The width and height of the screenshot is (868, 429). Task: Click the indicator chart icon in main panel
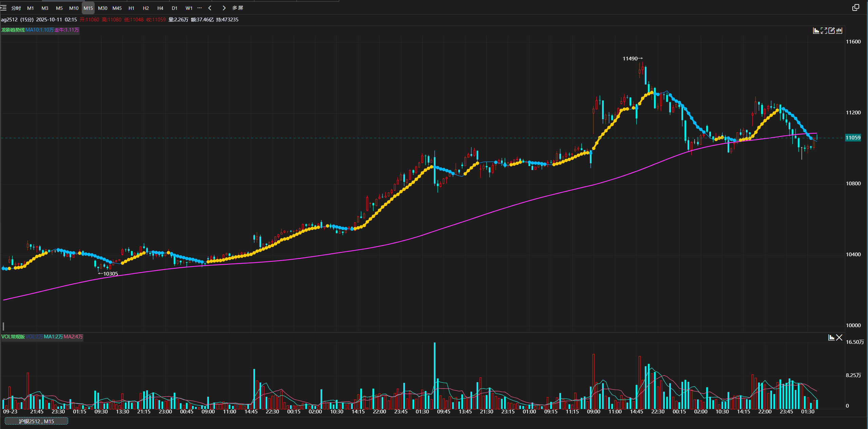[x=816, y=31]
